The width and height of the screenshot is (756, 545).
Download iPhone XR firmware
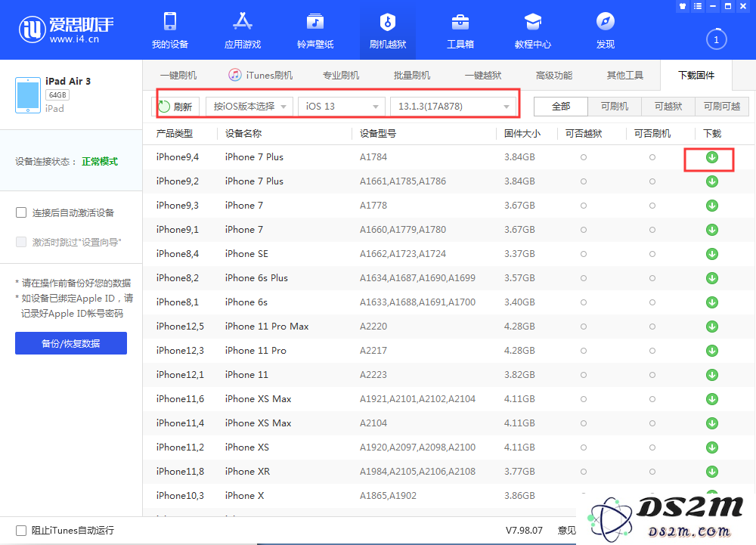711,472
